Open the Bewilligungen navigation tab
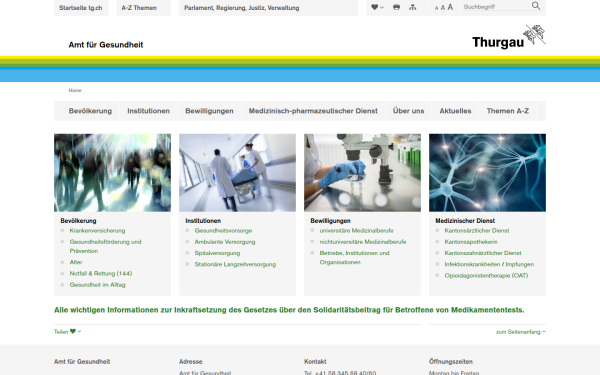This screenshot has height=375, width=600. click(x=209, y=111)
